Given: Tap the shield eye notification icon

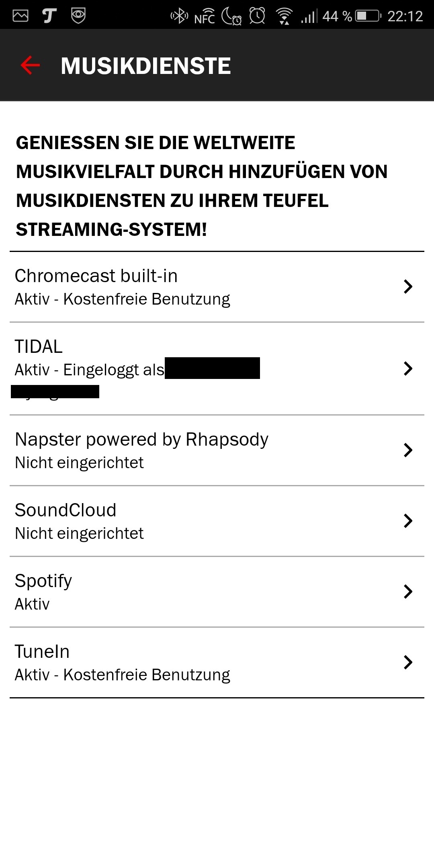Looking at the screenshot, I should 78,16.
